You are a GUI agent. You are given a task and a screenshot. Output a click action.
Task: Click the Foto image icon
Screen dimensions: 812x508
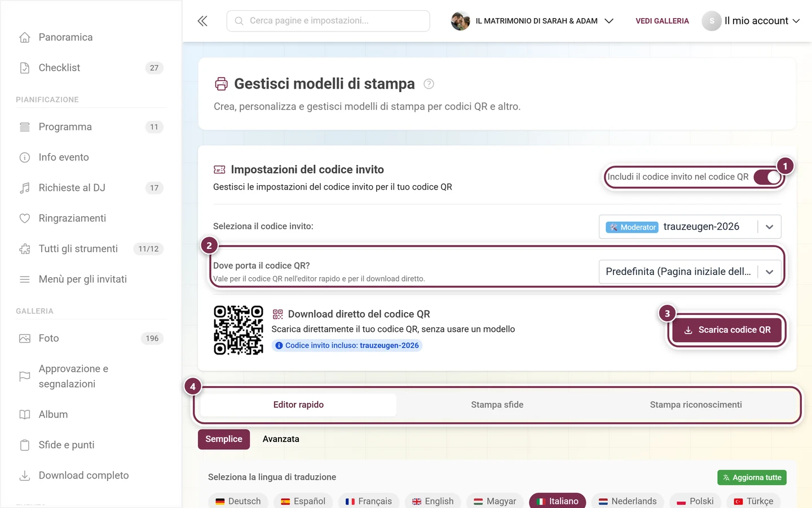[25, 339]
